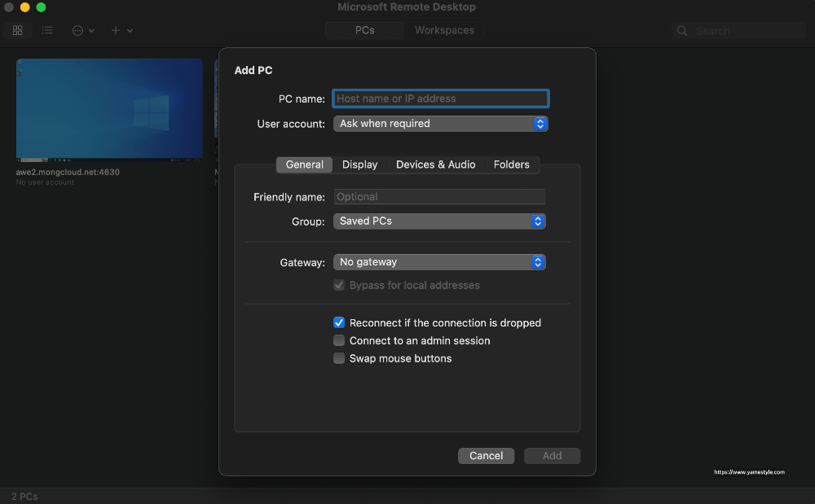Click the No user account text
Viewport: 815px width, 504px height.
[45, 182]
